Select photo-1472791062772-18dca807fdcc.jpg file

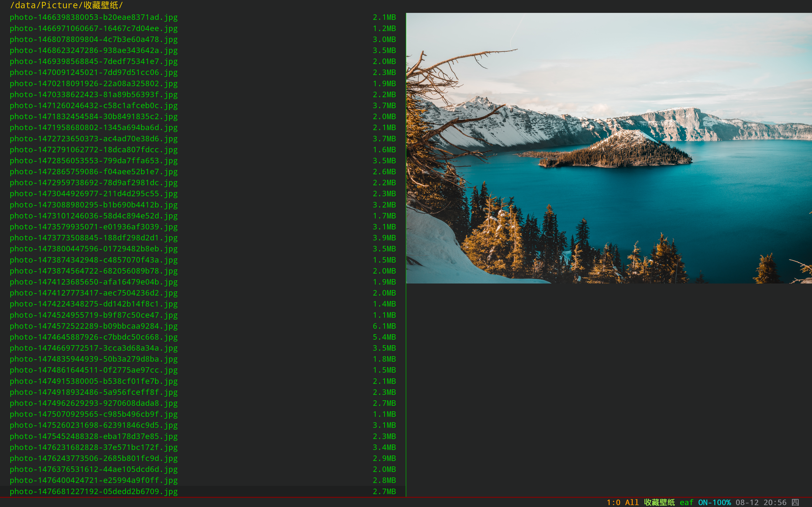coord(94,150)
